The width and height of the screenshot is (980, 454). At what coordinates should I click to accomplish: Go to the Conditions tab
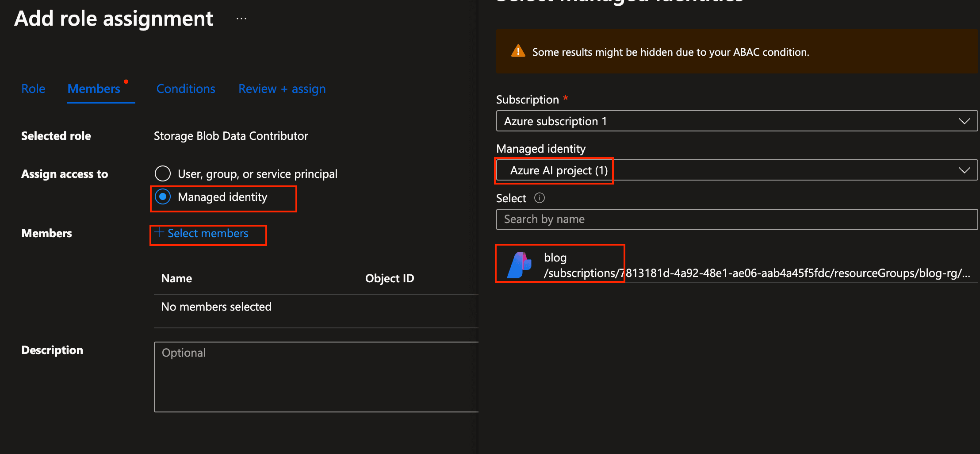click(186, 88)
